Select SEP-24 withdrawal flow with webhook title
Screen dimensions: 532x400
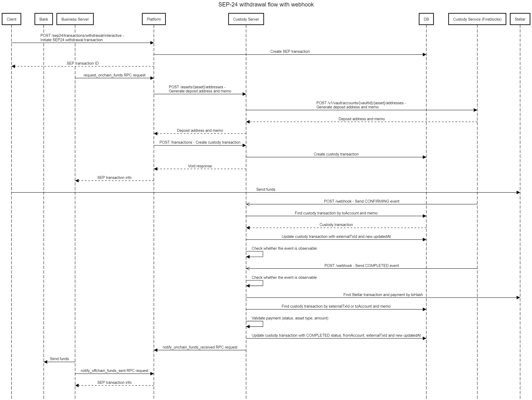[x=266, y=4]
